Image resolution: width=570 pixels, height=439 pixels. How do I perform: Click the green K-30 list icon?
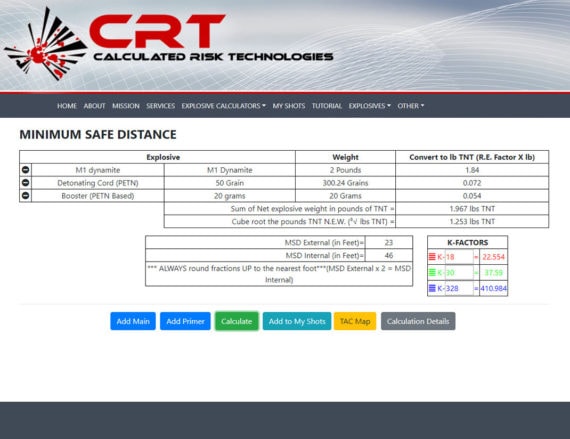[432, 272]
